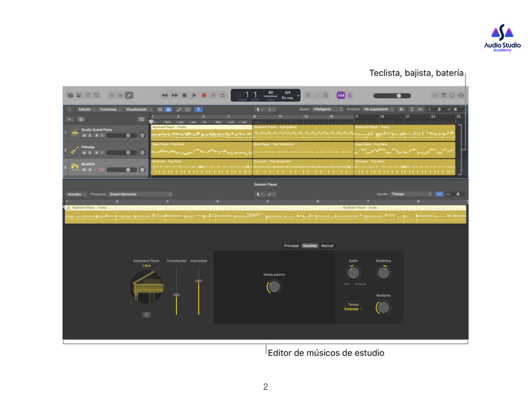Open the Sweet Memories preset popup
Image resolution: width=532 pixels, height=399 pixels.
[x=140, y=194]
